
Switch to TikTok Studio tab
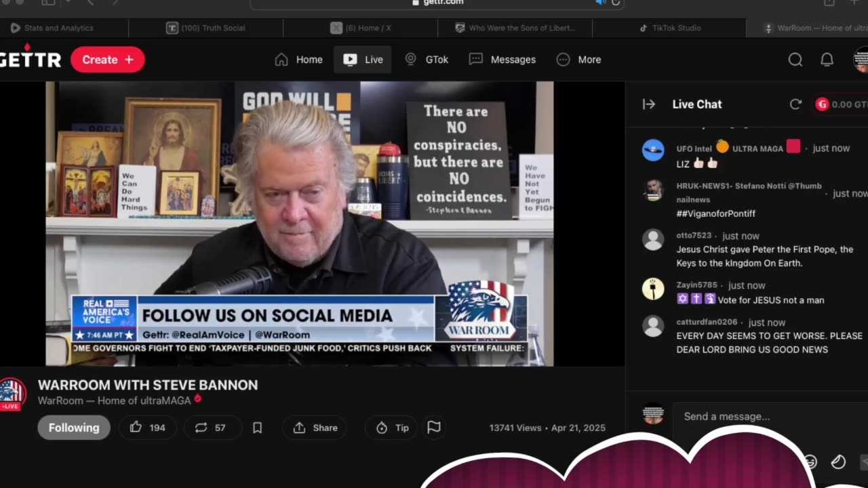click(669, 28)
